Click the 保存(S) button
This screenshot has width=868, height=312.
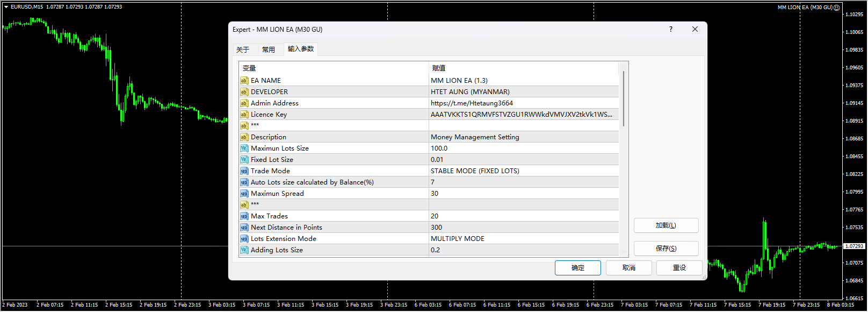pyautogui.click(x=666, y=249)
